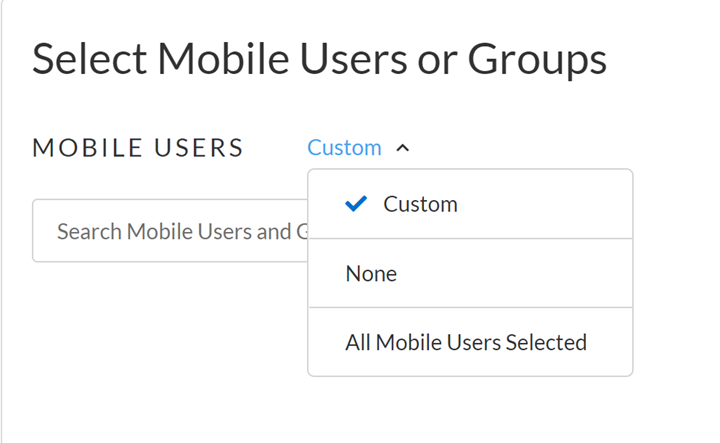Click the All Mobile Users Selected text
The image size is (720, 443).
[x=466, y=342]
